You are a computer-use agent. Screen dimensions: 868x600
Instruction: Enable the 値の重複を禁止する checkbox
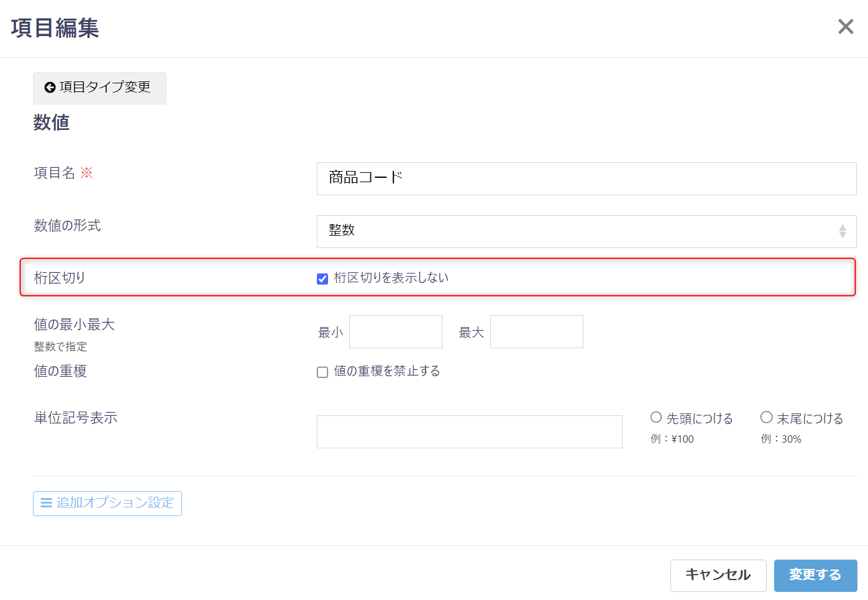[x=322, y=372]
